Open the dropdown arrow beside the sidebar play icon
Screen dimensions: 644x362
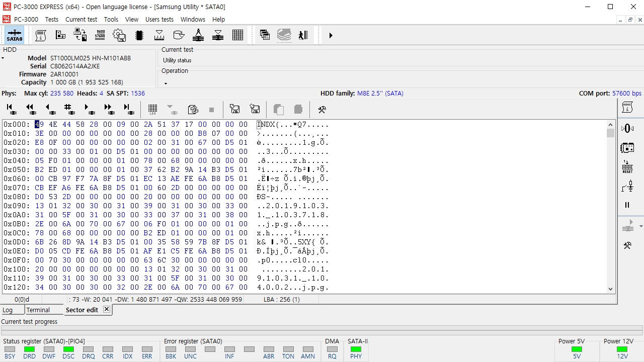640,226
